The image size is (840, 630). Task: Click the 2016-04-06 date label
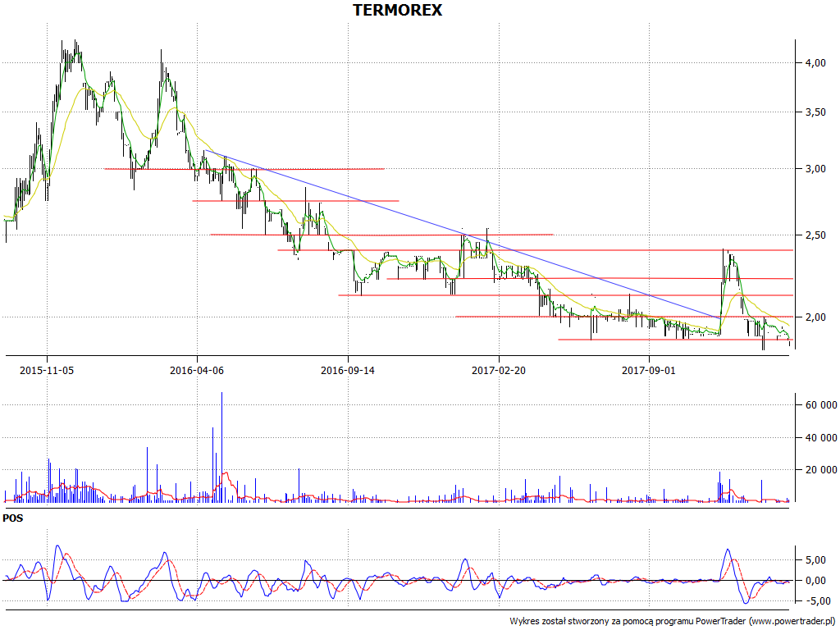pos(197,370)
